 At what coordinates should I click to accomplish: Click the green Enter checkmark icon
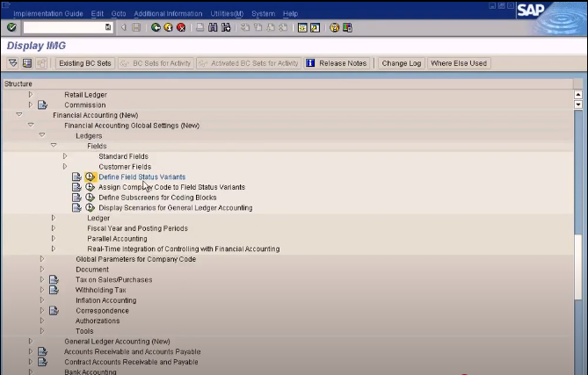(11, 27)
